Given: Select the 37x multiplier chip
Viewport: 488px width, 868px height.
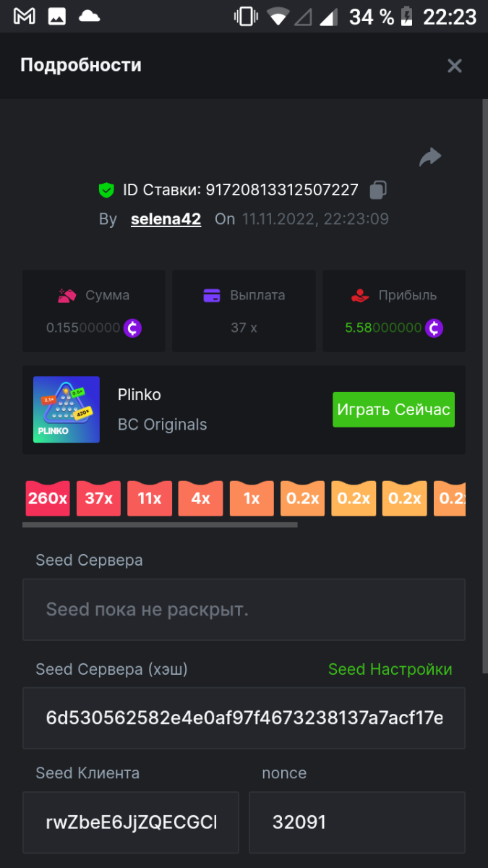Looking at the screenshot, I should click(x=98, y=498).
